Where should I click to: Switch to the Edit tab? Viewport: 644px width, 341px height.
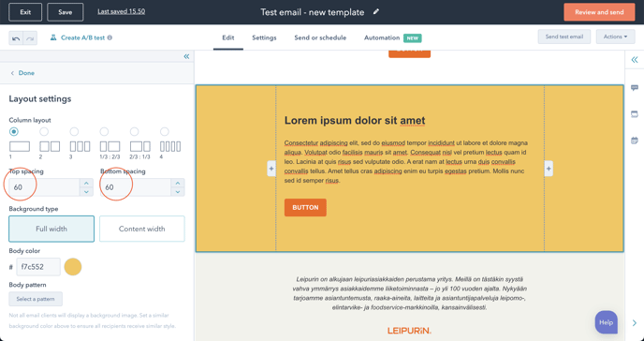pyautogui.click(x=228, y=37)
